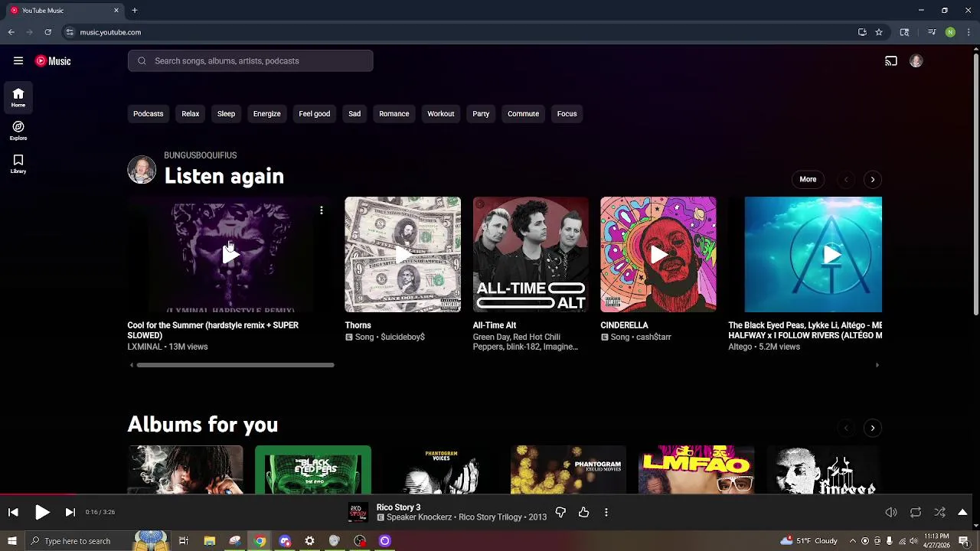Click the search songs, albums, artists field

pos(250,61)
